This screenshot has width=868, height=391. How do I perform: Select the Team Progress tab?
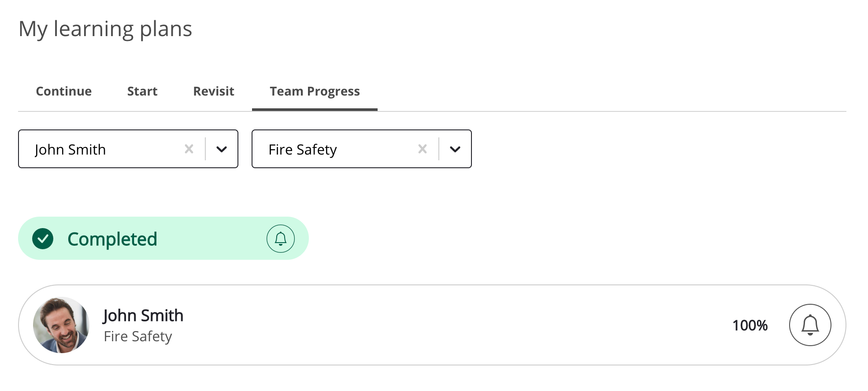point(315,91)
